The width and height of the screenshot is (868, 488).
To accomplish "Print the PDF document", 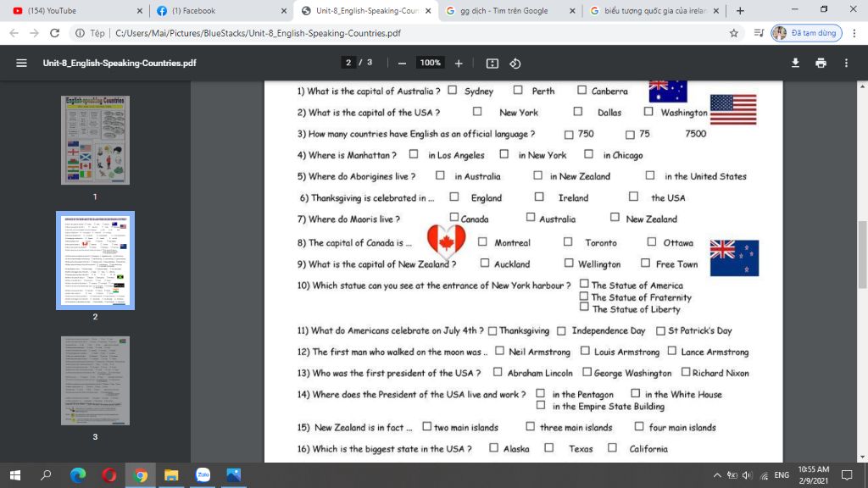I will click(821, 63).
